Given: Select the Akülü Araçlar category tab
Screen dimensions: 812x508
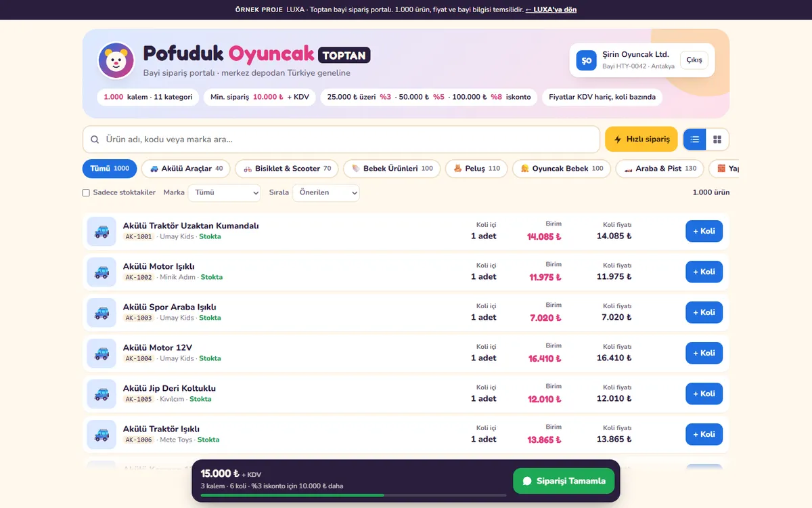Looking at the screenshot, I should tap(186, 169).
